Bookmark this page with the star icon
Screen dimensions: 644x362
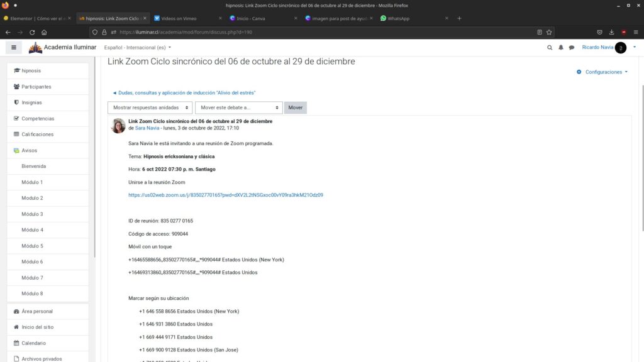pos(549,32)
